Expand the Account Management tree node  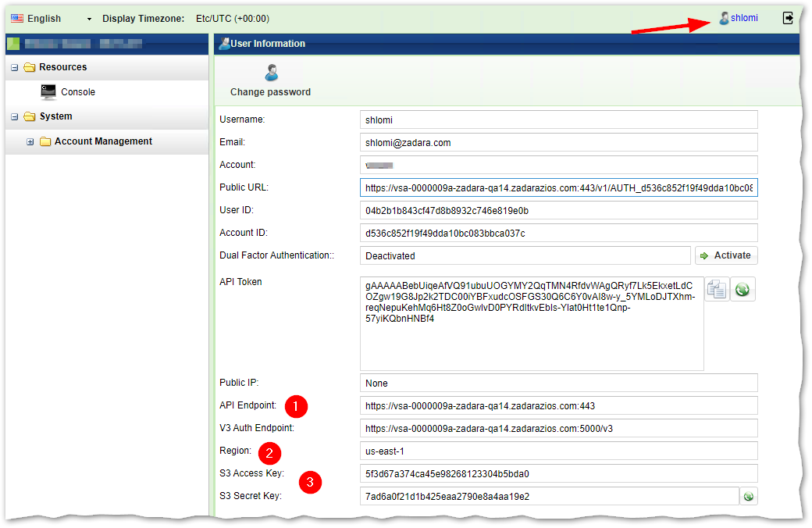point(30,141)
